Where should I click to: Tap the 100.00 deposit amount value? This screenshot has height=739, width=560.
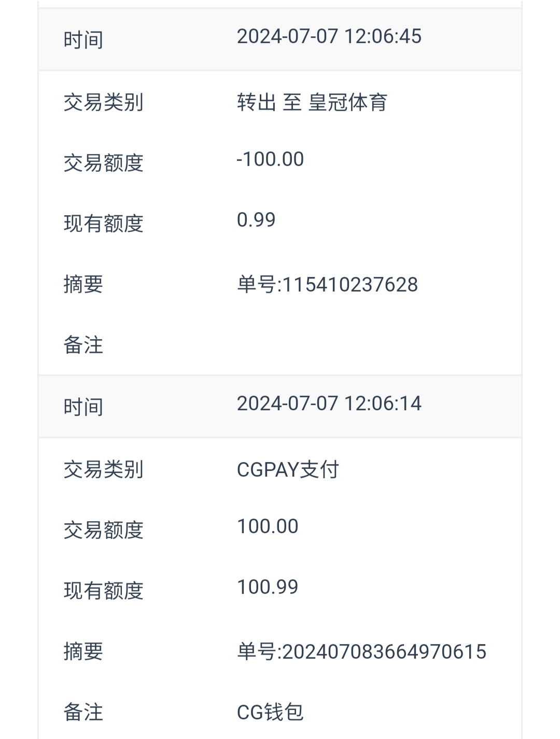point(268,526)
